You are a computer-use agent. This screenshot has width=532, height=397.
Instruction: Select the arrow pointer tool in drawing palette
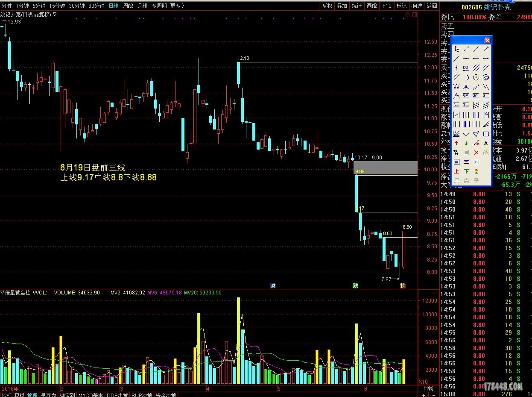457,49
